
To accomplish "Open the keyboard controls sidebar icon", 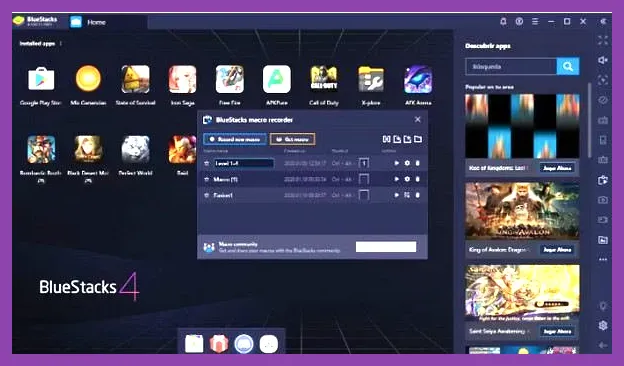I will (x=603, y=120).
